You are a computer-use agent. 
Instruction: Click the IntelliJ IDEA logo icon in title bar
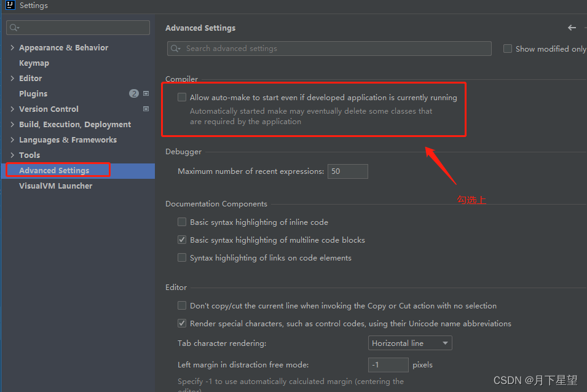coord(10,5)
